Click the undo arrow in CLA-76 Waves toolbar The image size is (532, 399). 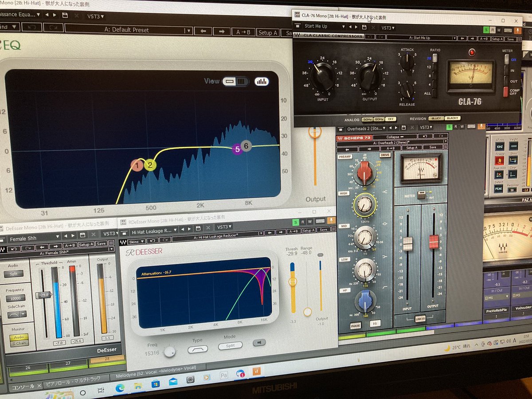pyautogui.click(x=370, y=37)
